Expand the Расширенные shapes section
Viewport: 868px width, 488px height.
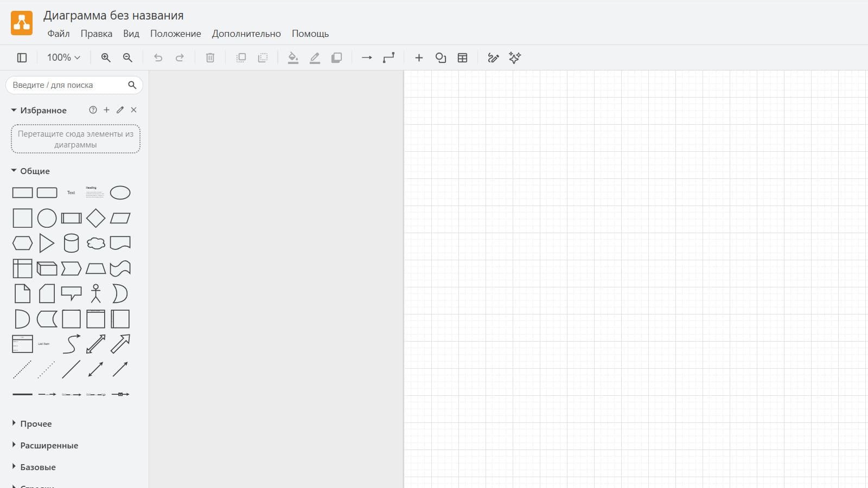point(49,445)
